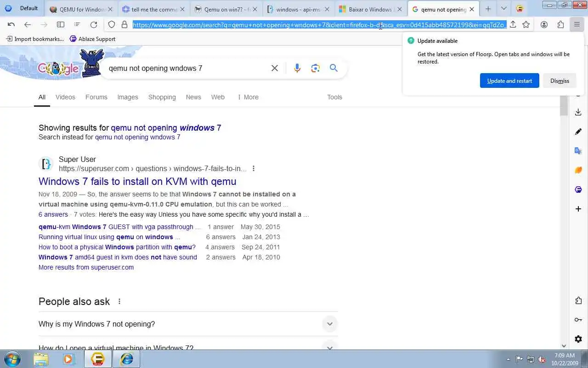Search instead for 'qemu not opening wndows 7'
Viewport: 588px width, 368px height.
tap(138, 137)
